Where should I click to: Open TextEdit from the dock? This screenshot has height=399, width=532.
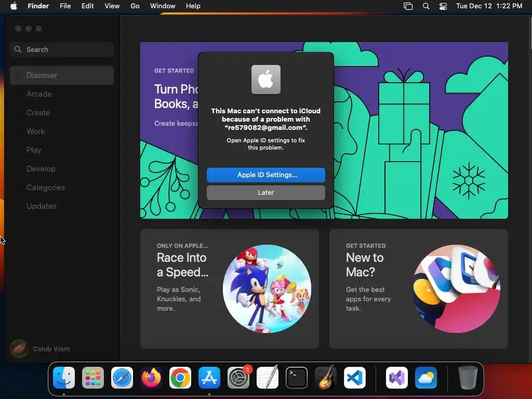click(268, 378)
